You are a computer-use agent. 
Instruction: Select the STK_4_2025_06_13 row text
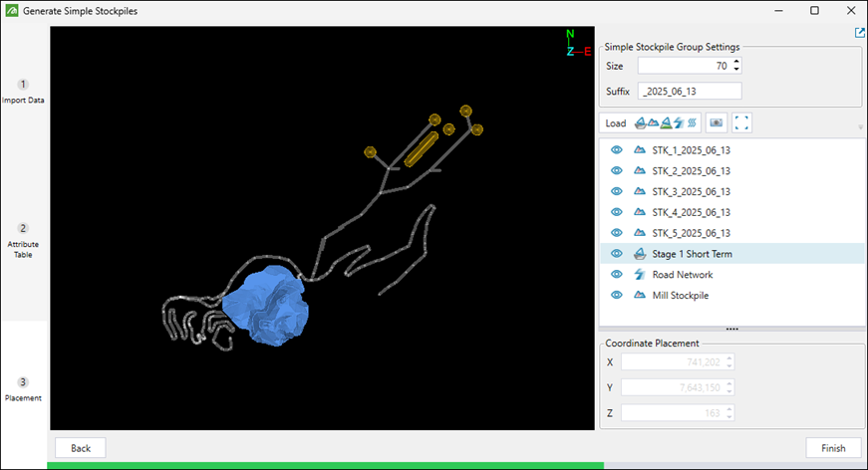pyautogui.click(x=691, y=212)
